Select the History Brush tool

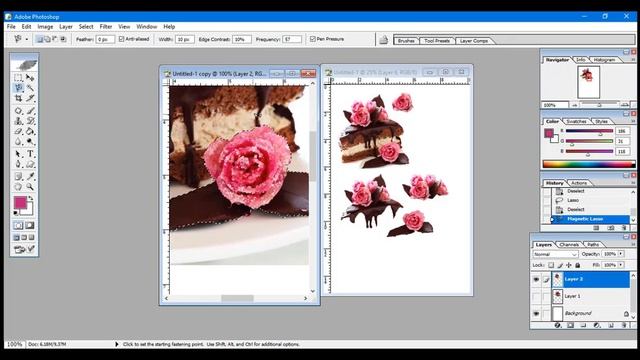point(30,121)
